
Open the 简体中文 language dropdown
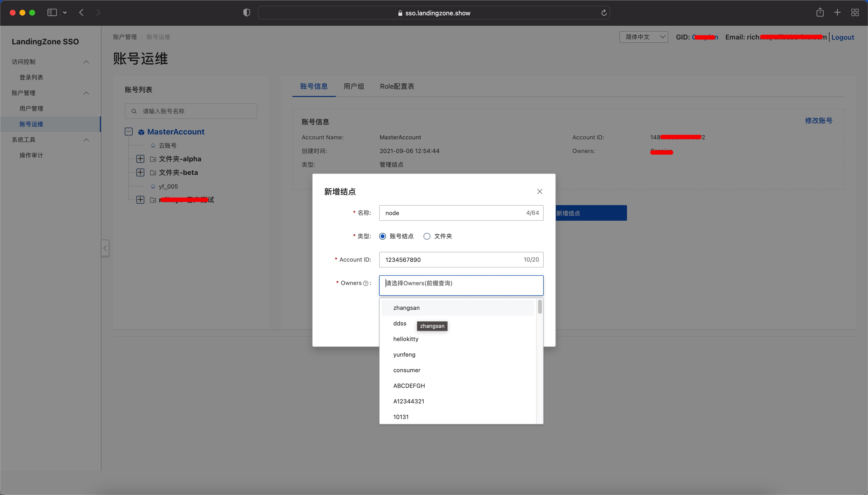click(x=643, y=37)
